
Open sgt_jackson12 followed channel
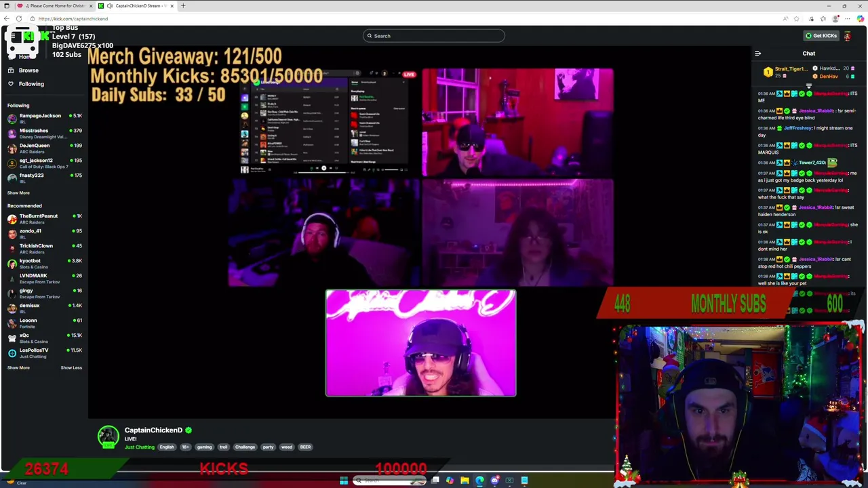pyautogui.click(x=44, y=163)
